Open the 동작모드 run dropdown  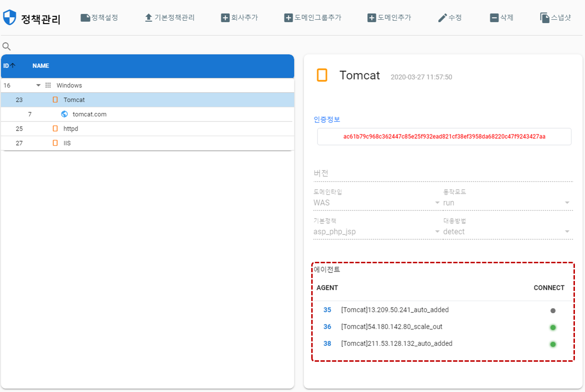(x=508, y=203)
